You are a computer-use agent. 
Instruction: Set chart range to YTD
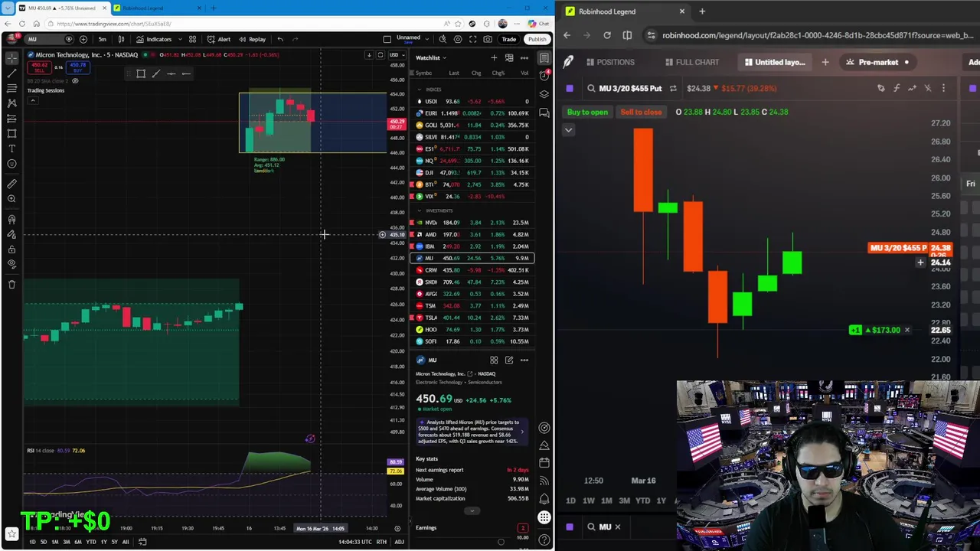click(x=90, y=542)
